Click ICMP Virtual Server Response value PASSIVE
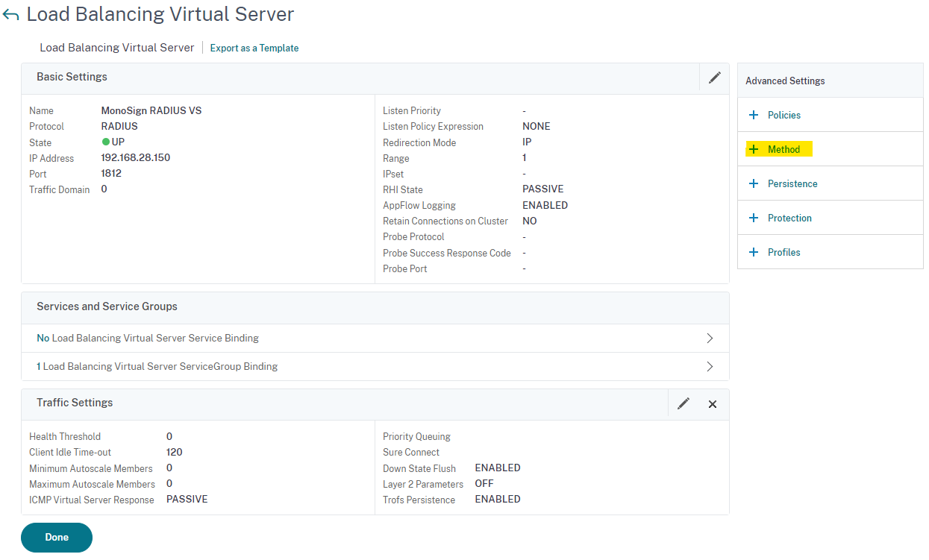This screenshot has width=929, height=560. coord(187,499)
